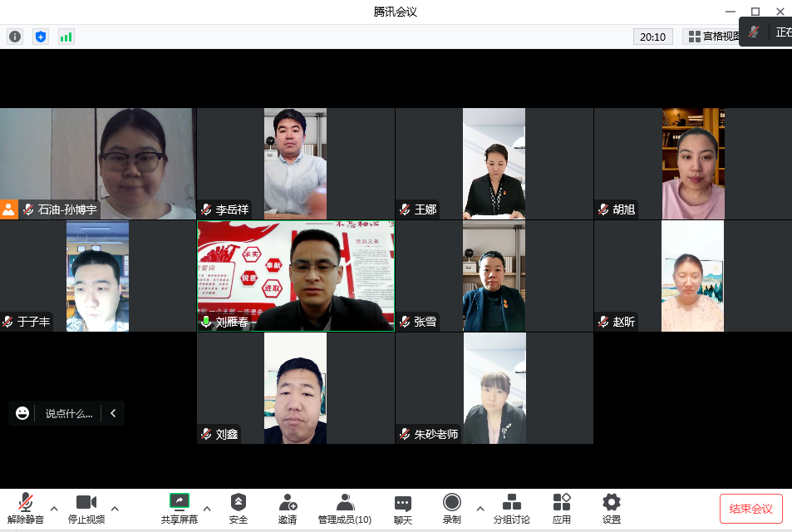The image size is (792, 532).
Task: Click 共享屏幕 share screen button
Action: click(180, 508)
